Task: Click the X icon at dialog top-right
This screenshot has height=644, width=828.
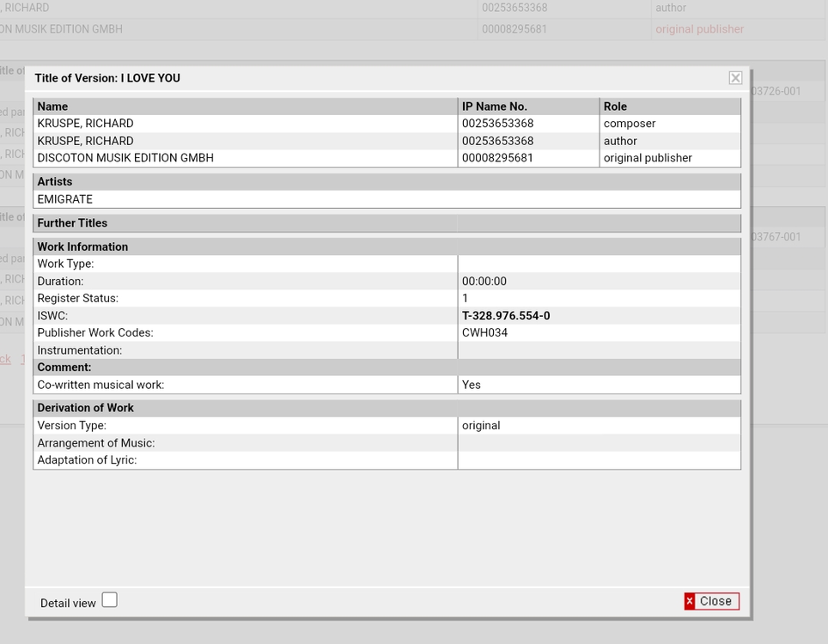Action: click(735, 78)
